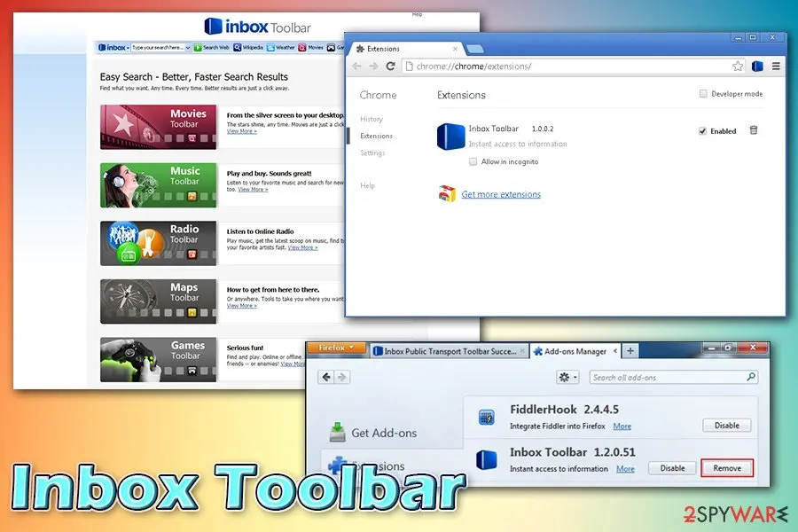The image size is (798, 532).
Task: Select Extensions in Chrome sidebar
Action: pos(376,136)
